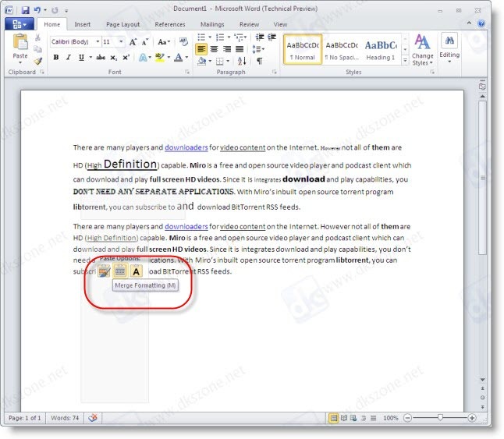Screen dimensions: 504x439
Task: Apply the Normal style
Action: (303, 49)
